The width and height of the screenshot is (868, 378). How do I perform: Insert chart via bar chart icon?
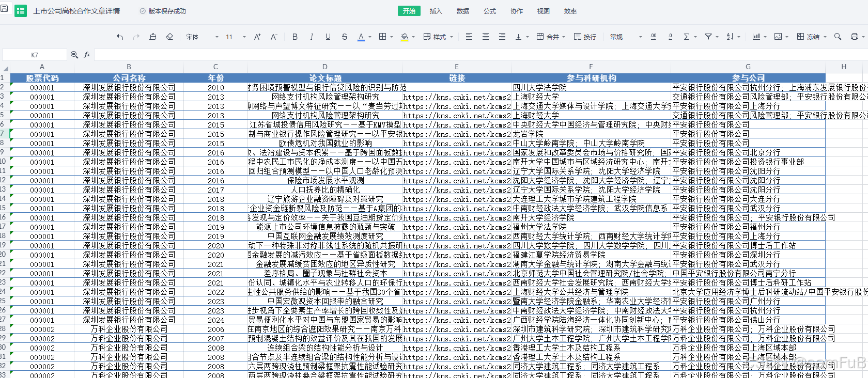click(x=756, y=37)
